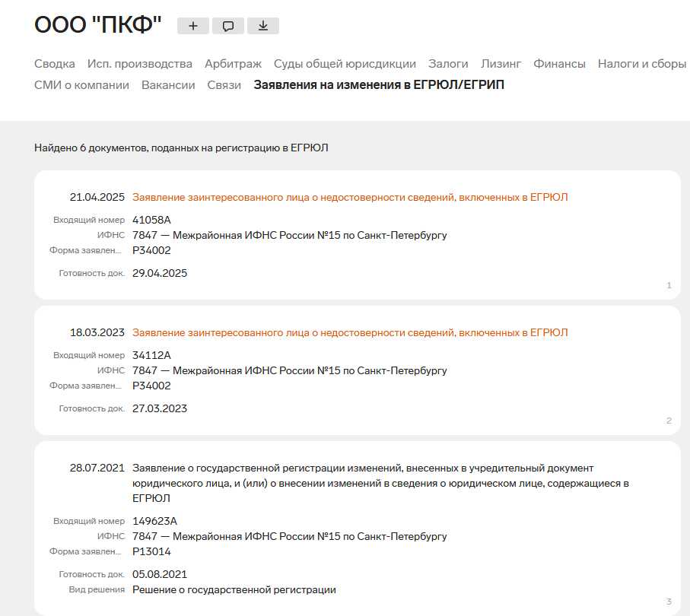
Task: Click the ООО "ПКФ" company heading
Action: click(x=98, y=25)
